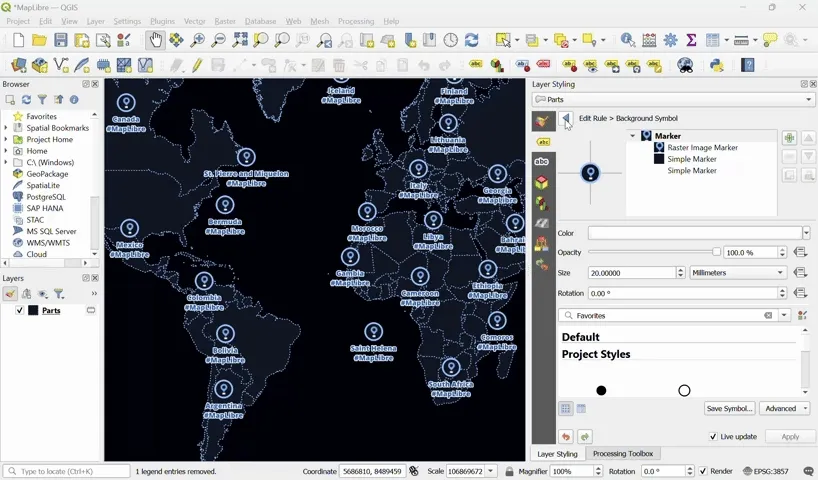Open a project with the folder icon
The image size is (818, 480).
click(x=40, y=40)
